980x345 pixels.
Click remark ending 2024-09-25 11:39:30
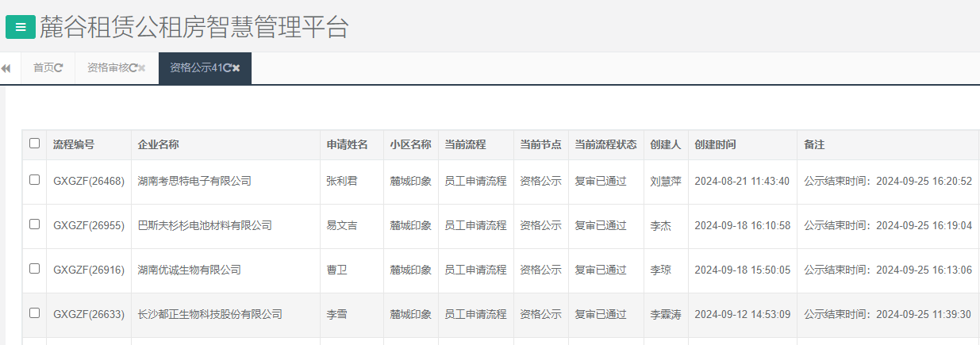[888, 315]
